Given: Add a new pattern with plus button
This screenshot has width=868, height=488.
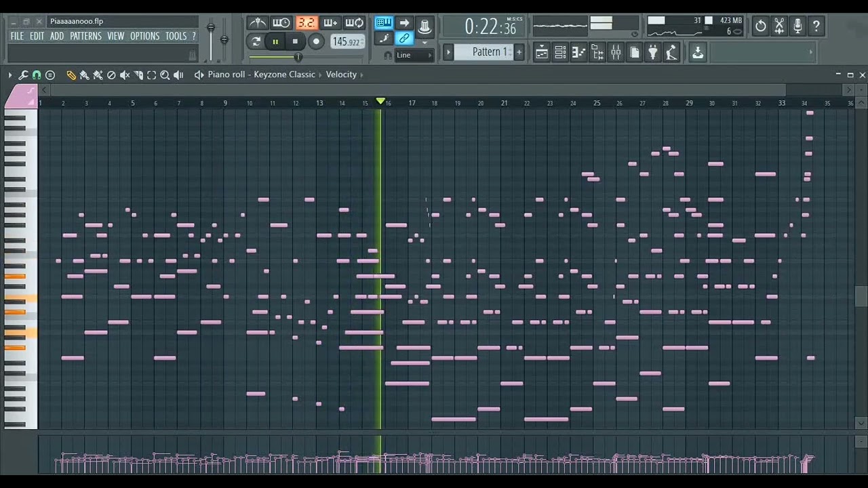Looking at the screenshot, I should (519, 52).
